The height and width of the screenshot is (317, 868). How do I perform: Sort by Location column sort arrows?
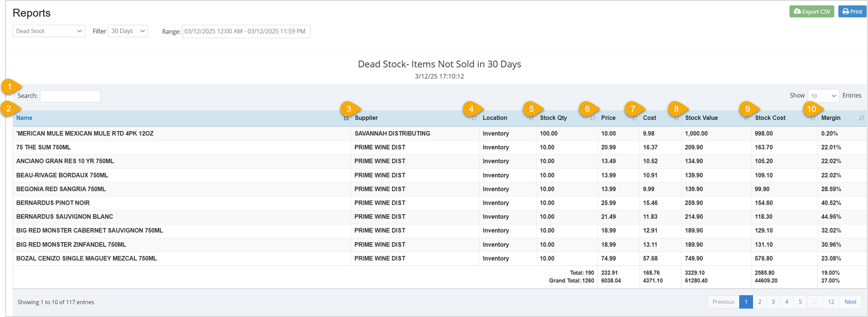531,118
